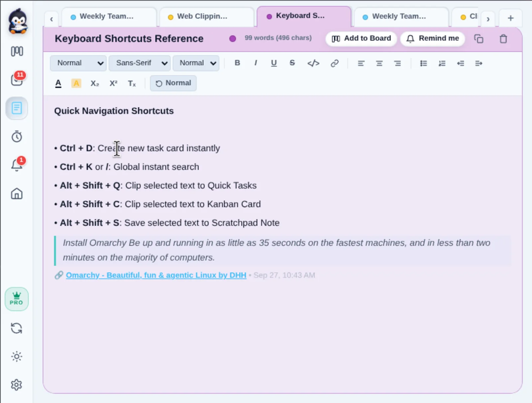This screenshot has height=403, width=532.
Task: Click the sync refresh sidebar icon
Action: [17, 328]
